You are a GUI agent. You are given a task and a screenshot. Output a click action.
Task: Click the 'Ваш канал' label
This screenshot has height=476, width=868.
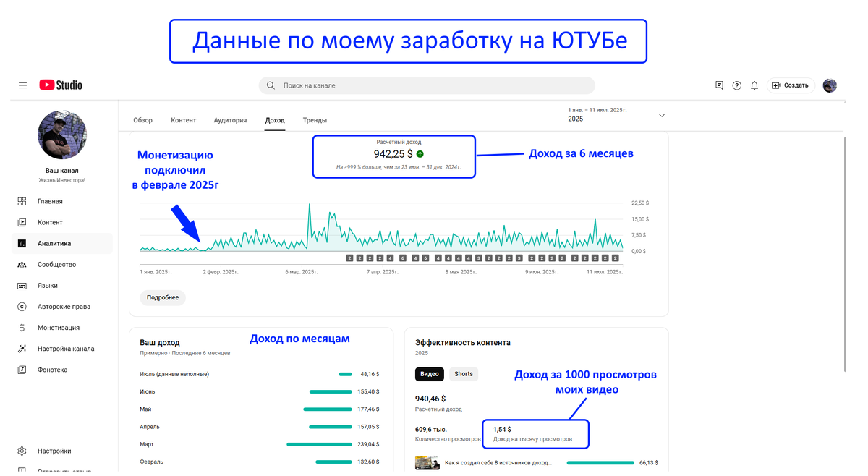pos(62,171)
